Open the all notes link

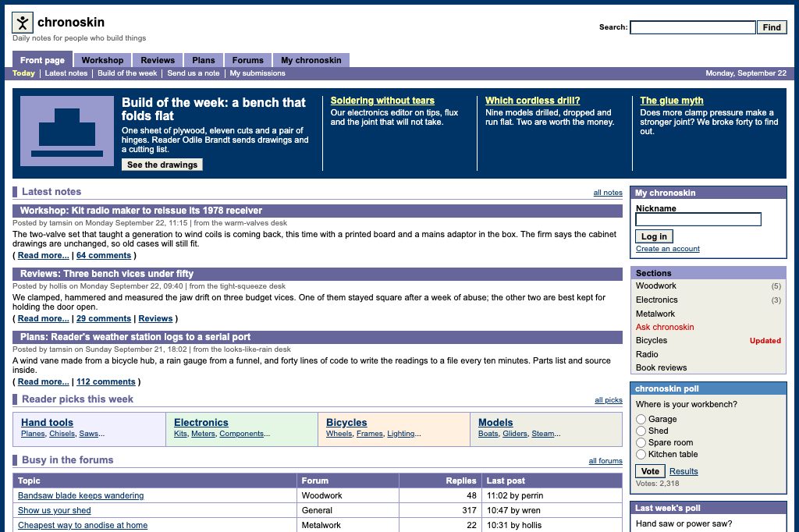point(608,193)
